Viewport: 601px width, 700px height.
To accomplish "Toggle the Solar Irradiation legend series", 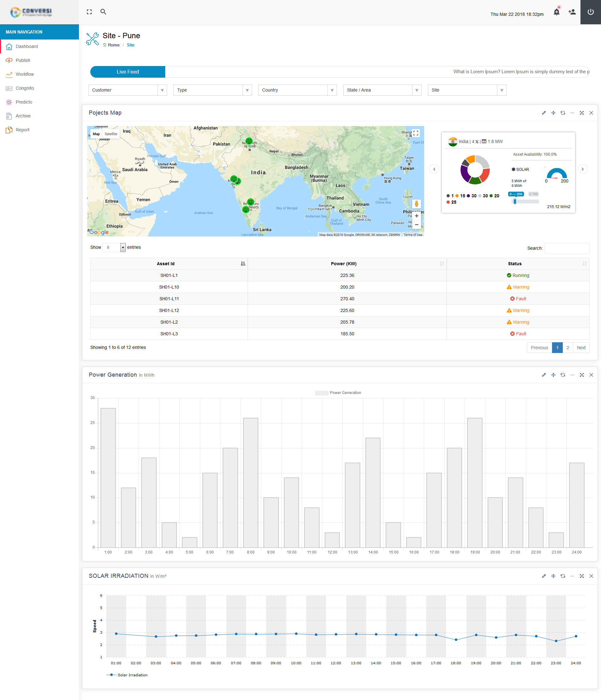I will [127, 675].
